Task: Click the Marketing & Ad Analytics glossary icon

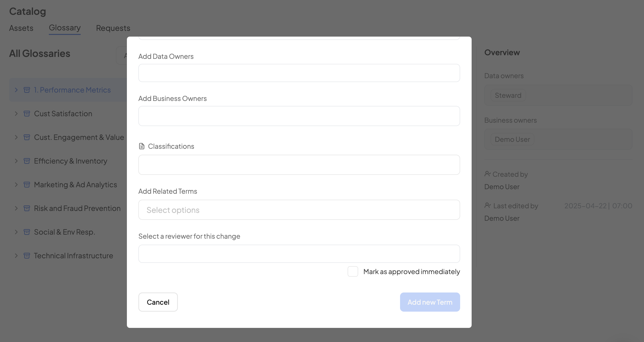Action: tap(27, 185)
